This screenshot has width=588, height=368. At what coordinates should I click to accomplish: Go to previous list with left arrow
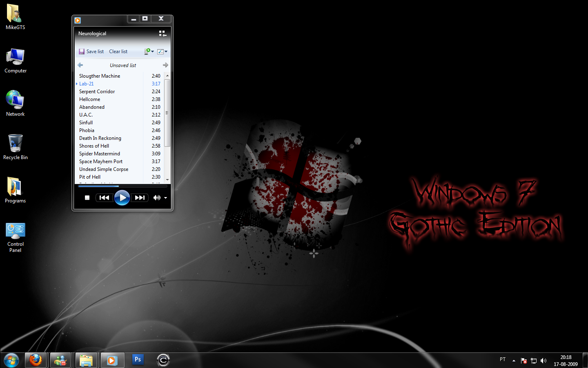(x=80, y=65)
